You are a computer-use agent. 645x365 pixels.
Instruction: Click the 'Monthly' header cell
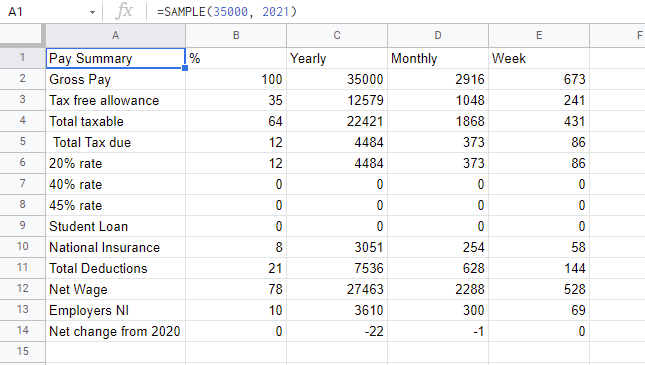tap(438, 58)
